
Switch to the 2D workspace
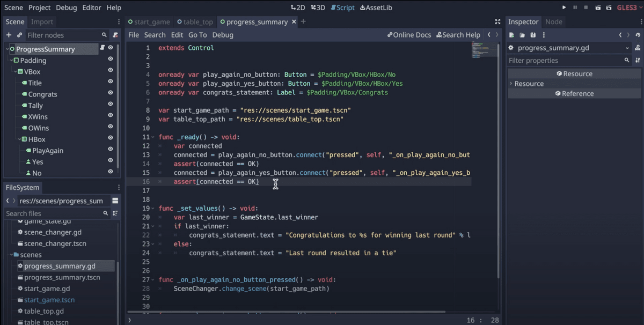(x=298, y=8)
